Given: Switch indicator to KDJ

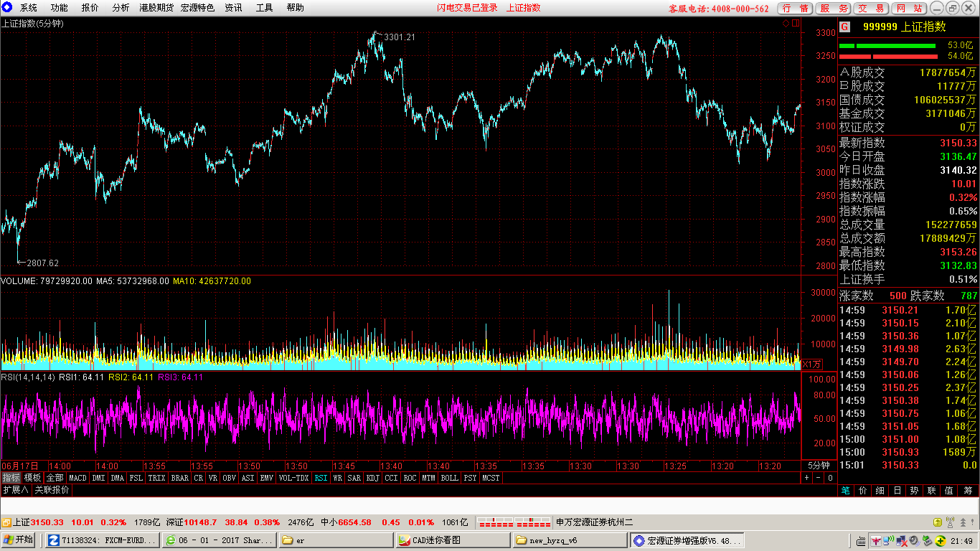Looking at the screenshot, I should click(x=372, y=478).
